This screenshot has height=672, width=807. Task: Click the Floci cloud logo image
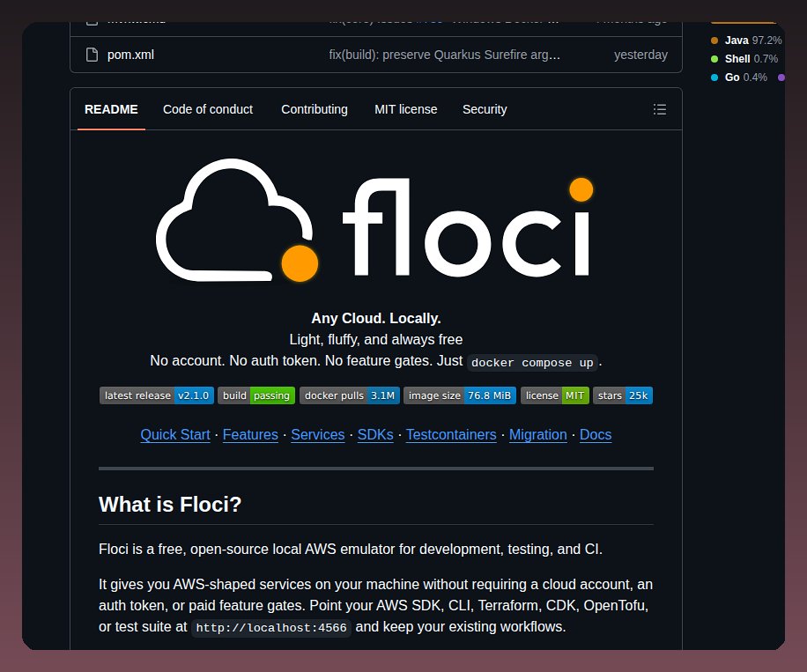pos(375,219)
